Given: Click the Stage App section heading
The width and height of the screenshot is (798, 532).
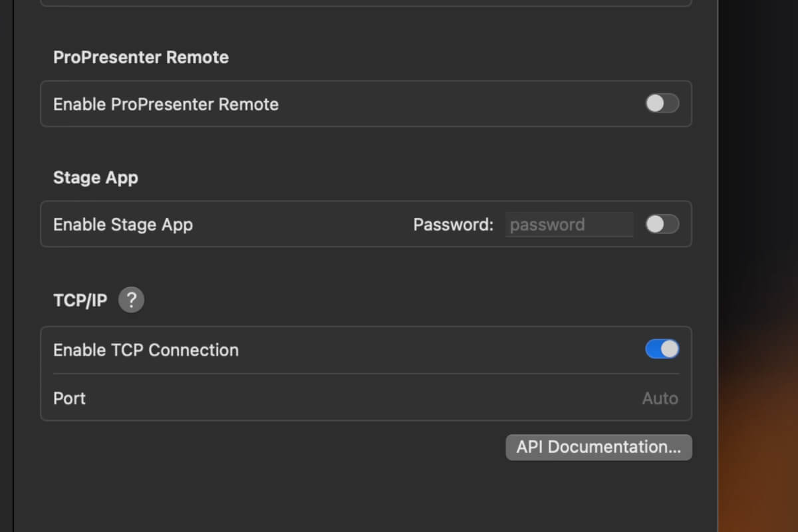Looking at the screenshot, I should click(96, 178).
